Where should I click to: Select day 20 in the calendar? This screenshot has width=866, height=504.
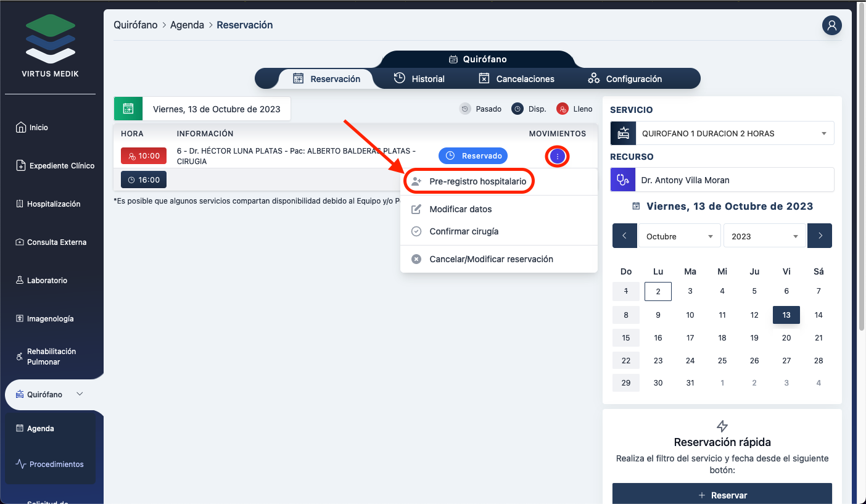pos(786,338)
